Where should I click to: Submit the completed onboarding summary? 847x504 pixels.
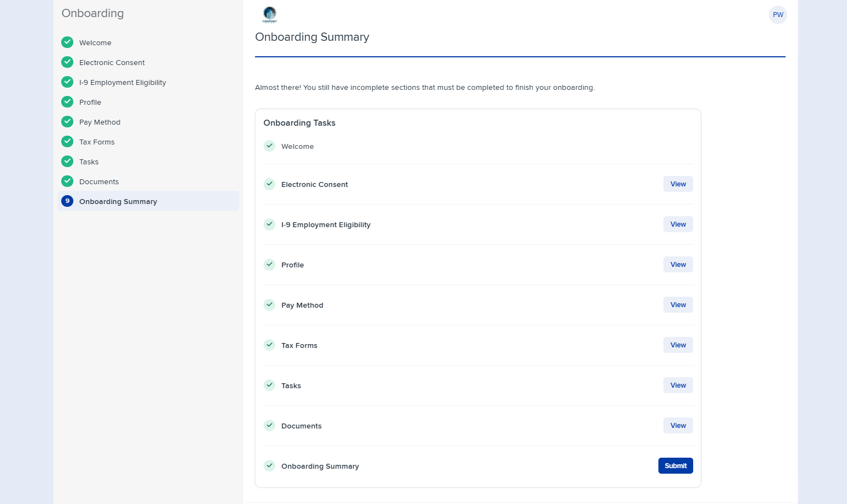(x=676, y=465)
